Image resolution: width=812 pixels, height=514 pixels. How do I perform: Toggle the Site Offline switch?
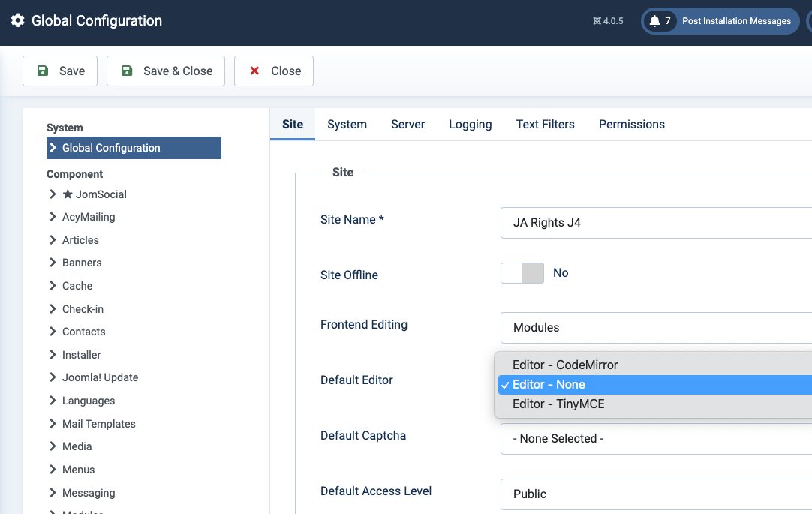522,273
